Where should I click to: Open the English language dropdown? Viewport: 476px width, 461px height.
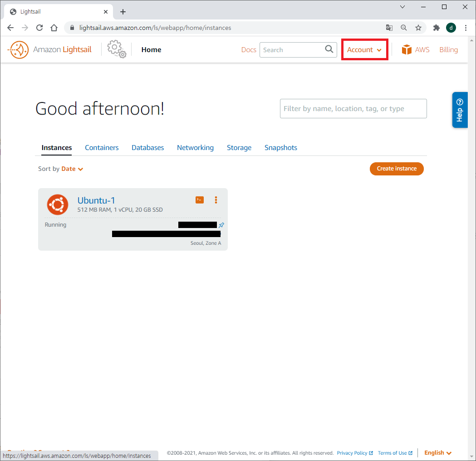click(x=438, y=452)
